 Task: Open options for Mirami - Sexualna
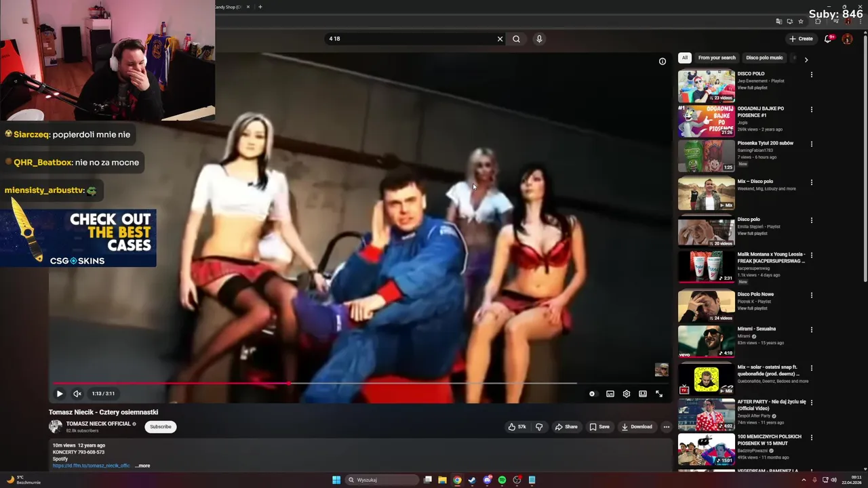(811, 329)
